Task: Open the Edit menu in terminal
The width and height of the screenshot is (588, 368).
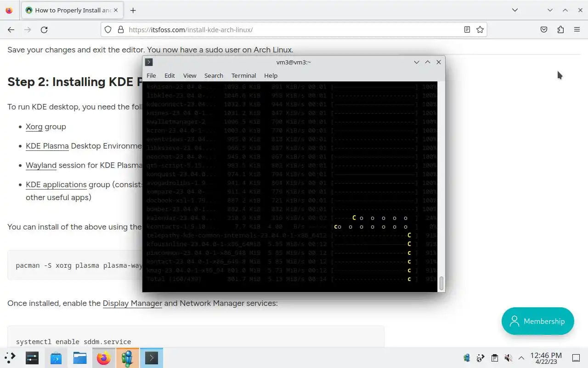Action: point(170,75)
